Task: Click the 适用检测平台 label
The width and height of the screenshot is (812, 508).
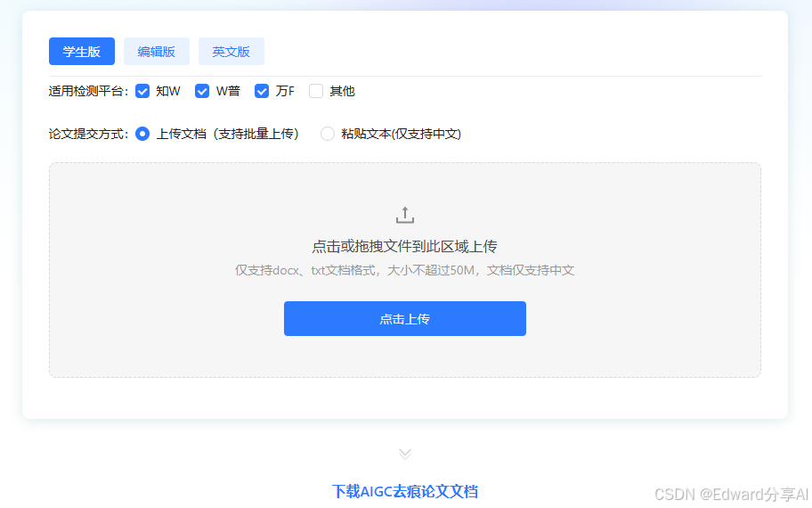Action: 88,91
